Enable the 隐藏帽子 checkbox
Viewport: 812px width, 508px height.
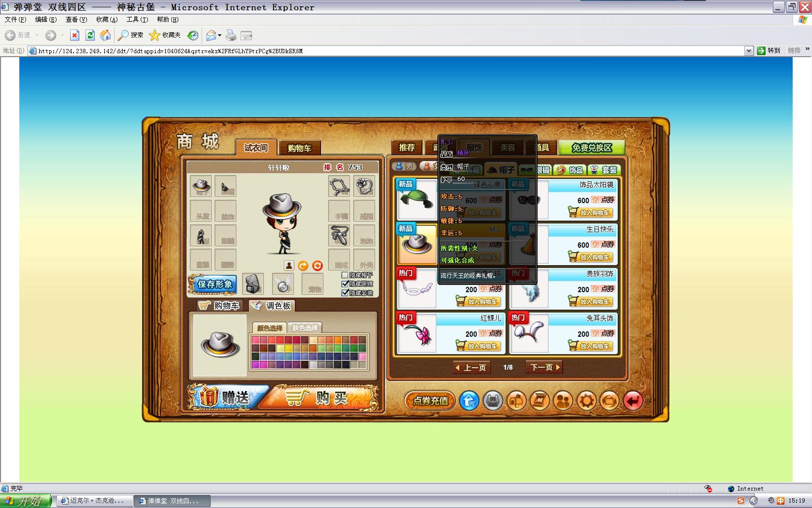pos(345,275)
